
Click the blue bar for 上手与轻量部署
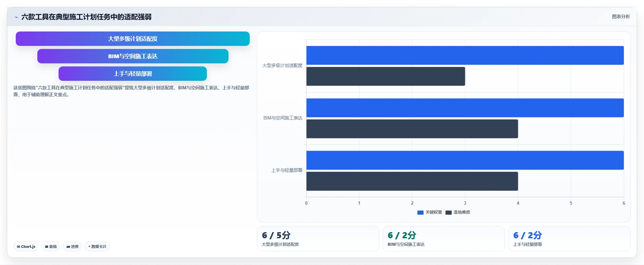[x=465, y=160]
